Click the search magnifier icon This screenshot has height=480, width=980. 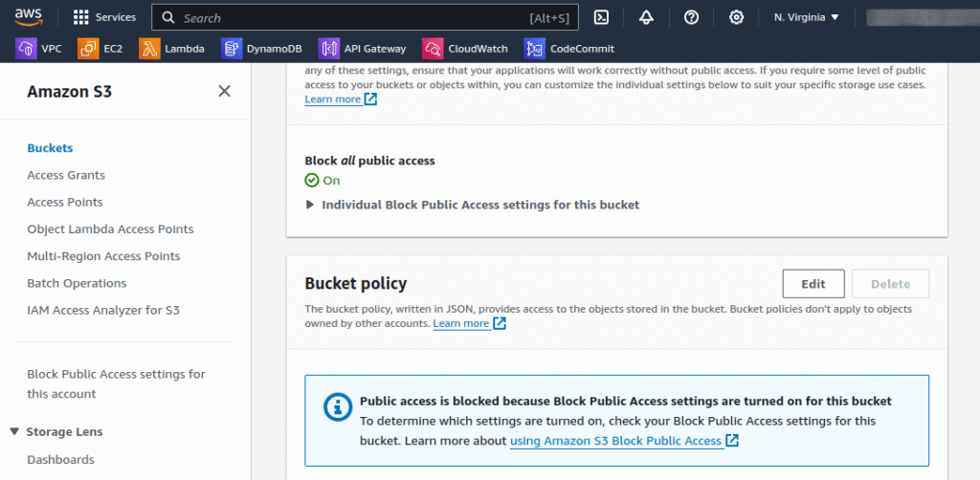[x=168, y=17]
